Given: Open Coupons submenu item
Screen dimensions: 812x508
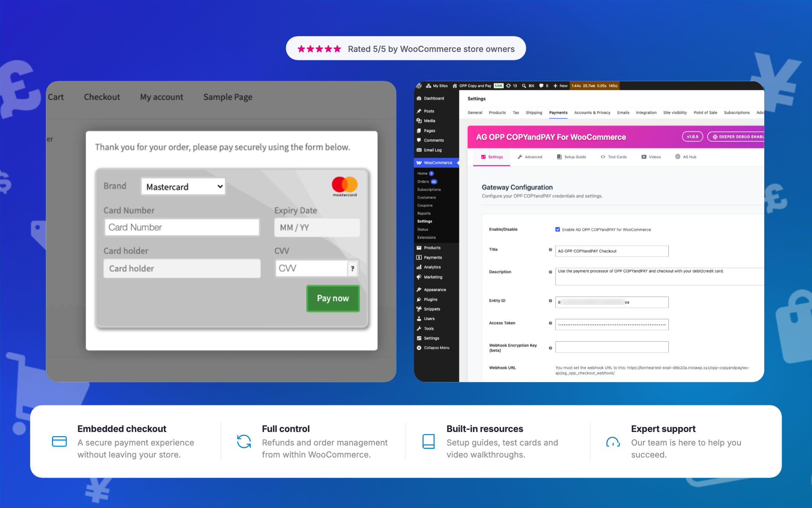Looking at the screenshot, I should pyautogui.click(x=425, y=205).
